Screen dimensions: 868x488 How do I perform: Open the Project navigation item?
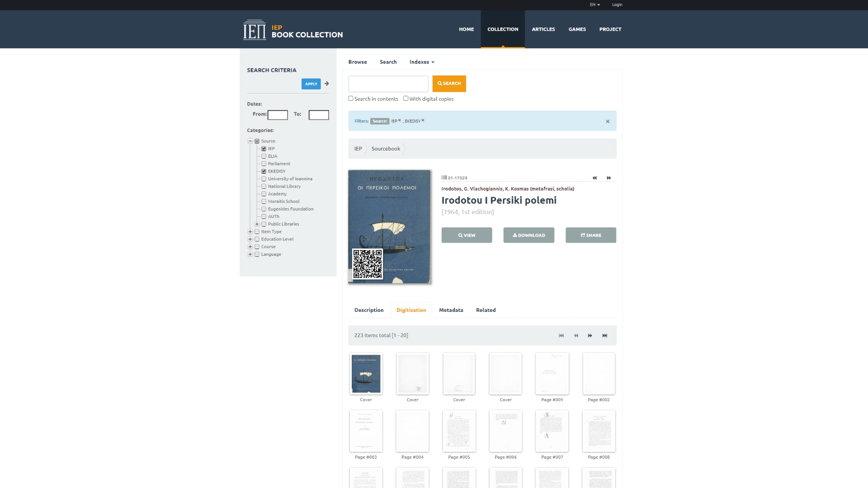pyautogui.click(x=610, y=29)
